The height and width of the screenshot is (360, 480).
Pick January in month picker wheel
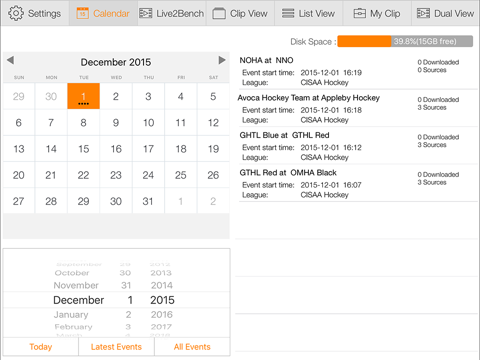pyautogui.click(x=71, y=314)
